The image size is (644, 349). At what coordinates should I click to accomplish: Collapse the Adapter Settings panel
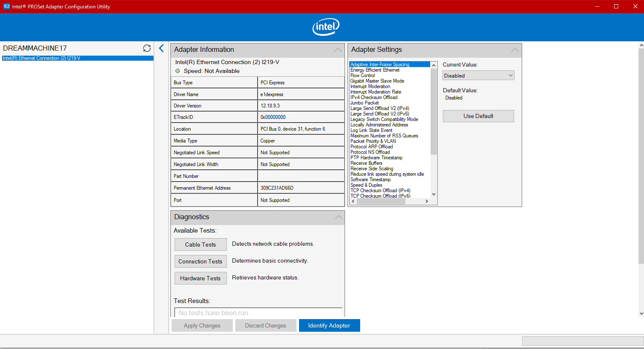point(515,50)
